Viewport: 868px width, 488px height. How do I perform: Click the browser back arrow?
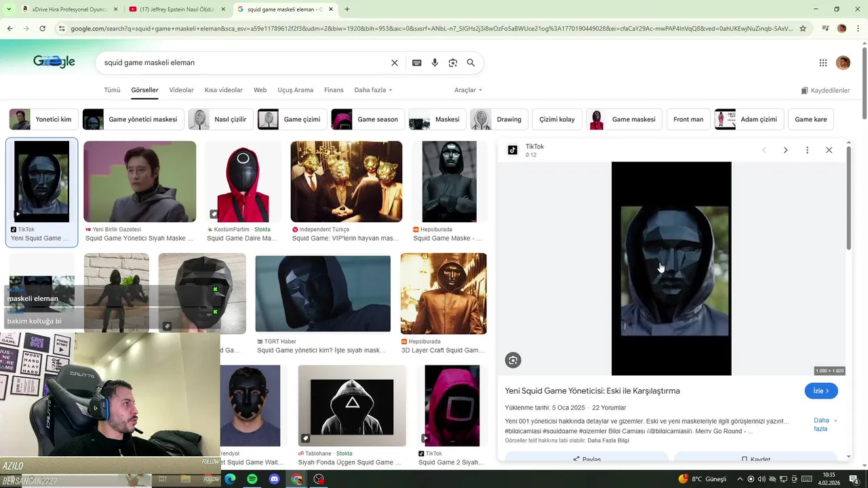9,28
